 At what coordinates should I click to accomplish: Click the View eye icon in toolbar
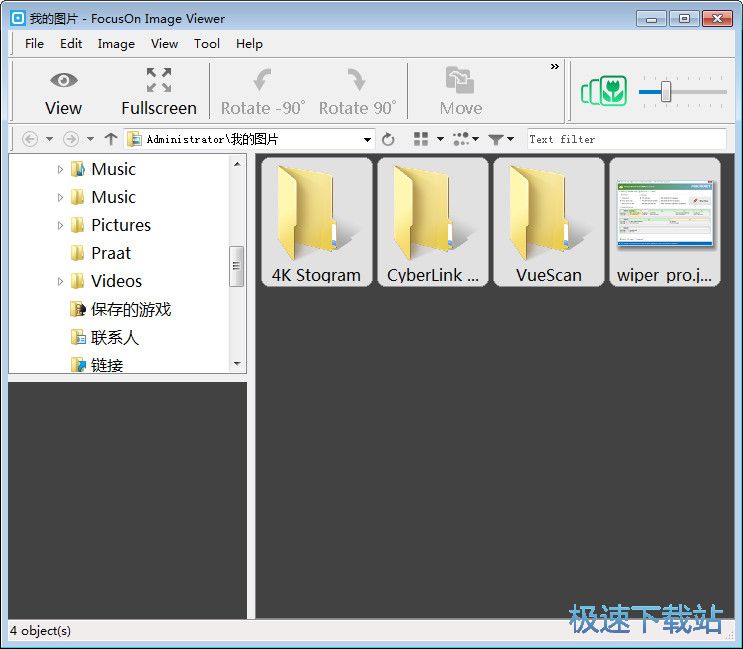(64, 81)
